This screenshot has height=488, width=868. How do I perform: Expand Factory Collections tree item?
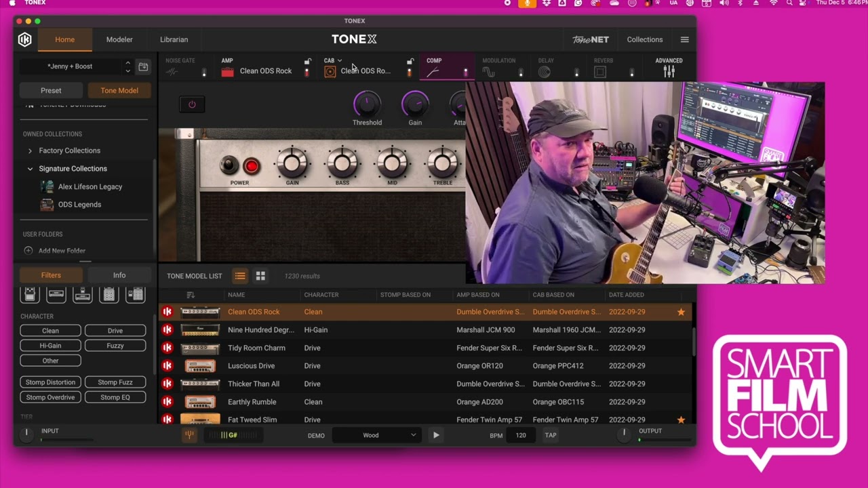(x=30, y=150)
